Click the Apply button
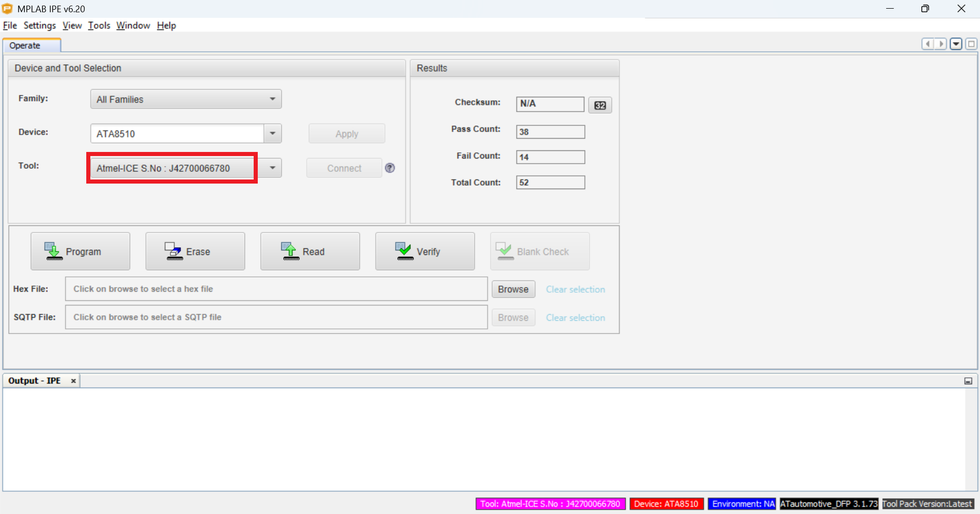980x514 pixels. (x=347, y=134)
